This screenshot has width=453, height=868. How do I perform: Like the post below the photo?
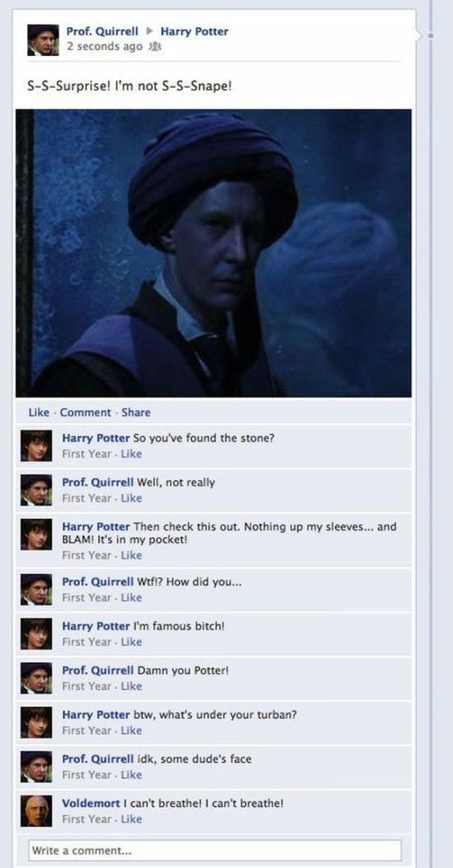point(38,412)
